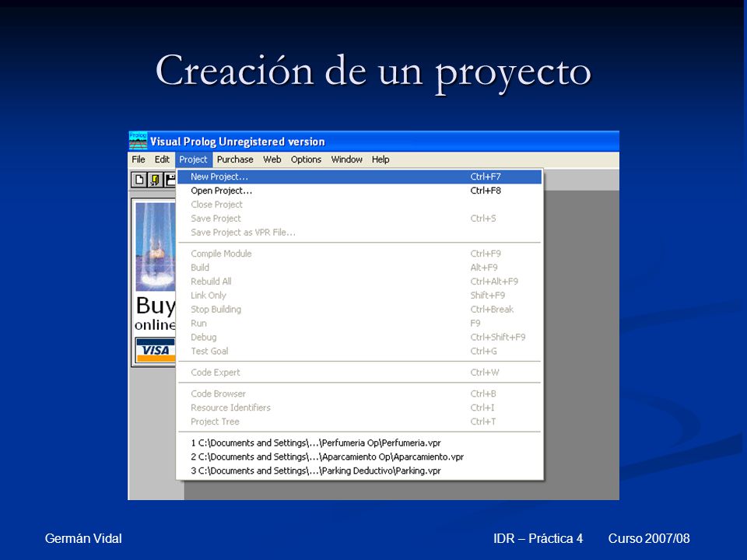Select the Test Goal entry
747x560 pixels.
[x=359, y=351]
